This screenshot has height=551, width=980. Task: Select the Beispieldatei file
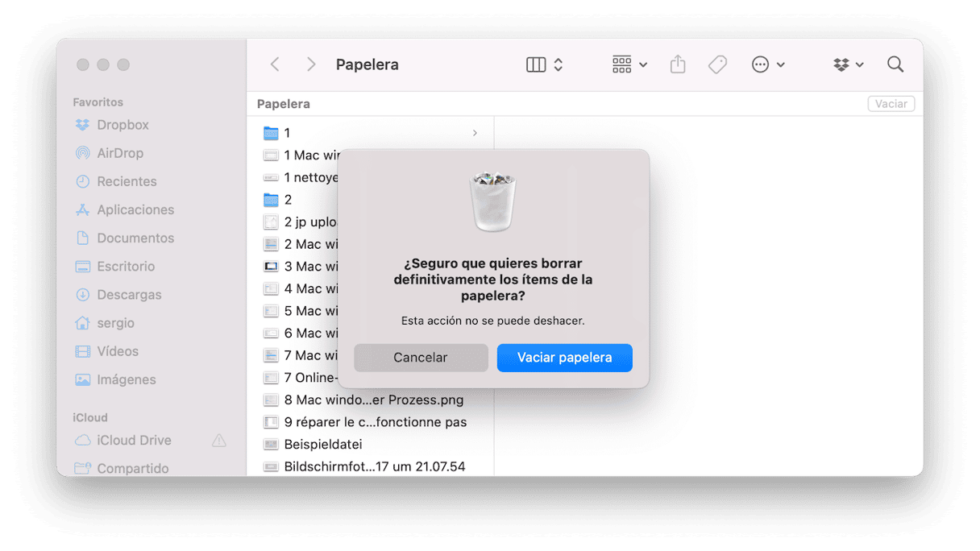click(322, 444)
